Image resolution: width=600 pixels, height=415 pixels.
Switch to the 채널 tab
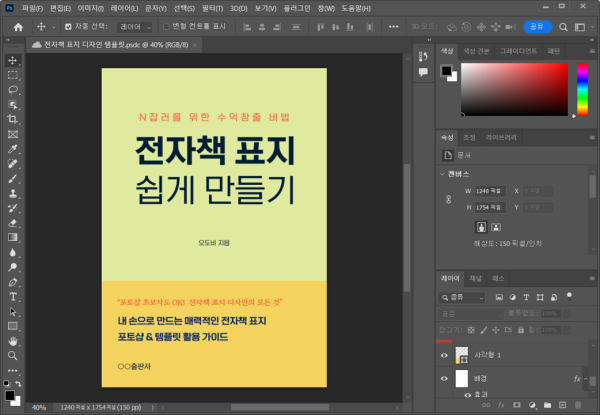[476, 278]
